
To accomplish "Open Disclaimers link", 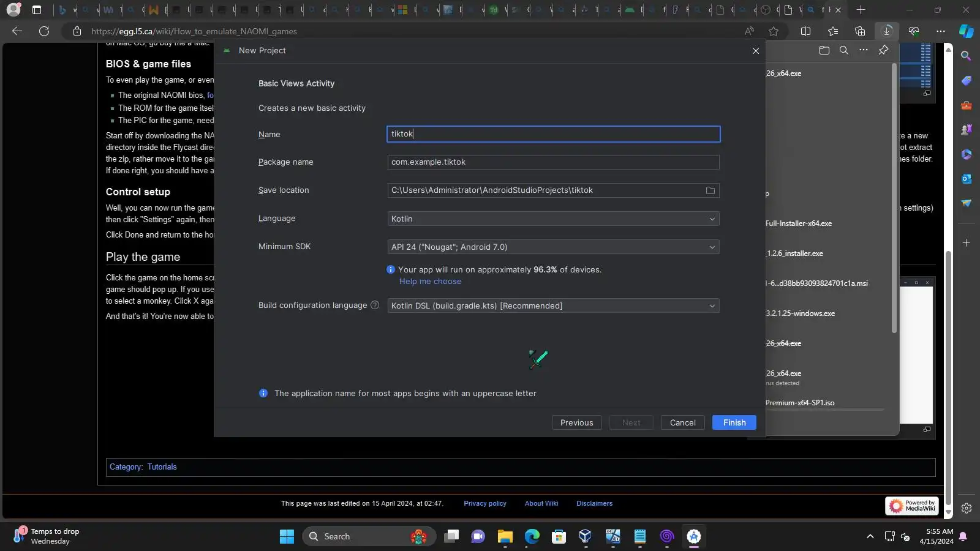I will point(594,503).
